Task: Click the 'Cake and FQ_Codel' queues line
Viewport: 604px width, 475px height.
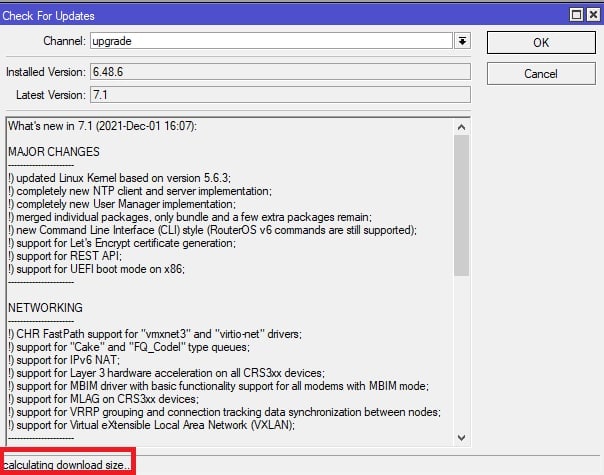Action: pyautogui.click(x=129, y=347)
